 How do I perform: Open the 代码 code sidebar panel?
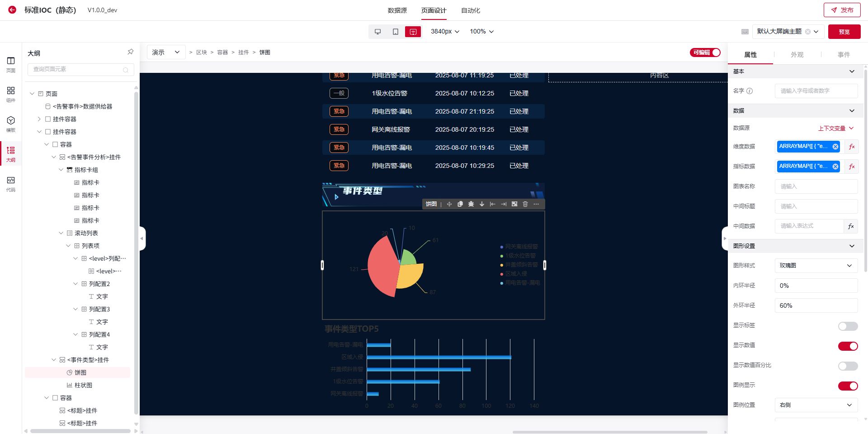tap(11, 184)
